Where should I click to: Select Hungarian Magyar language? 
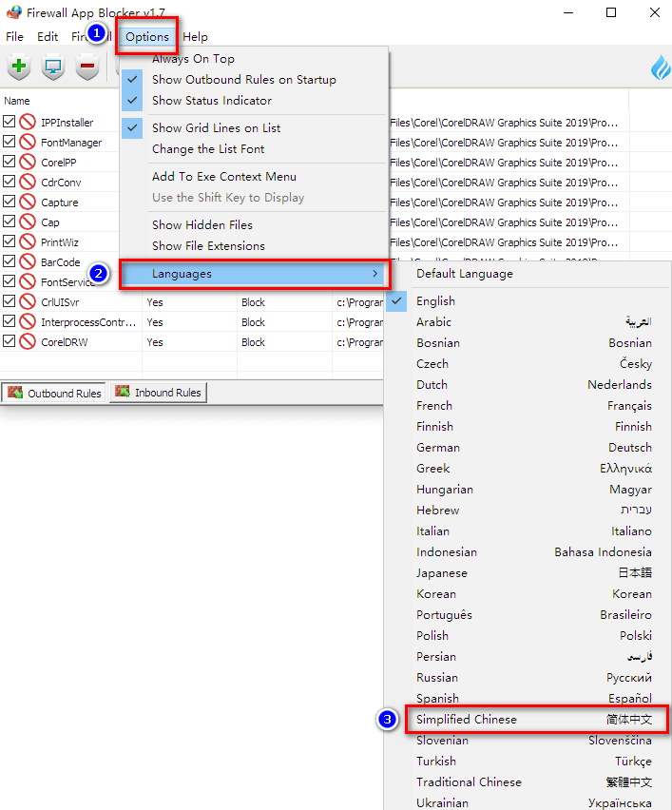(528, 490)
